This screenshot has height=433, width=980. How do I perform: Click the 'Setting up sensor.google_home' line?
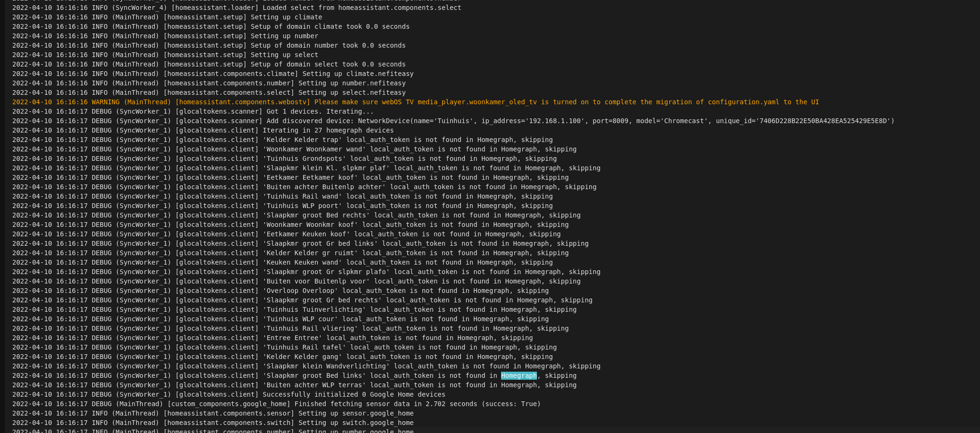(x=213, y=414)
